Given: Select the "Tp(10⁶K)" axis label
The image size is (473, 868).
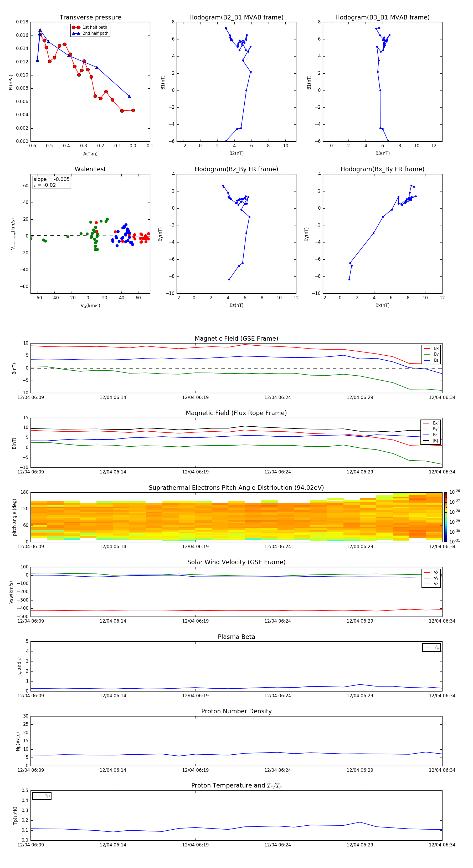Looking at the screenshot, I should tap(15, 815).
